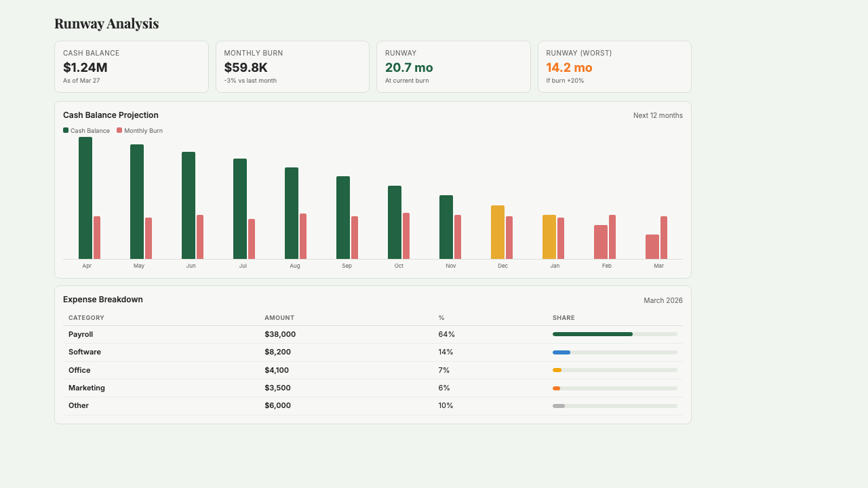Click the Runway (Worst) 14.2 mo value
868x488 pixels.
coord(569,68)
